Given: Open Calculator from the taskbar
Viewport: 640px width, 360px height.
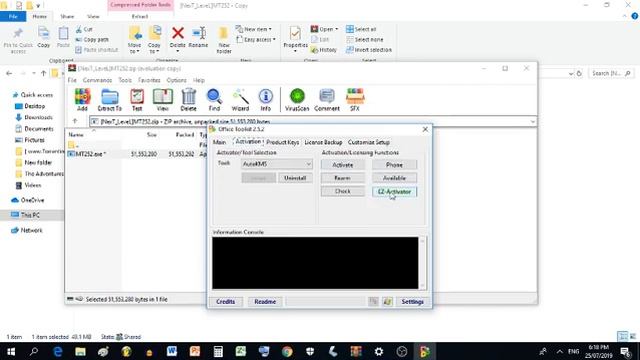Looking at the screenshot, I should pyautogui.click(x=218, y=351).
